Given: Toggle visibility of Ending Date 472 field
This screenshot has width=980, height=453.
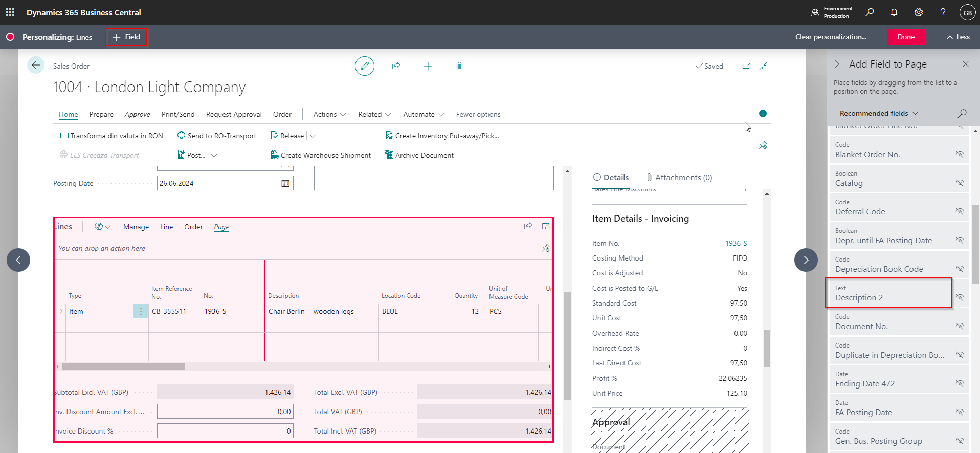Looking at the screenshot, I should [x=960, y=383].
